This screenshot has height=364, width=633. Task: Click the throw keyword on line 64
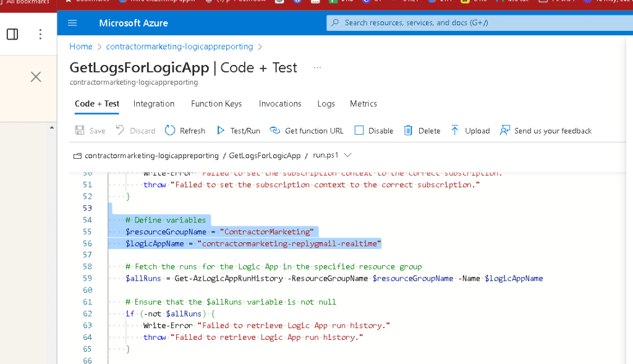pos(155,337)
